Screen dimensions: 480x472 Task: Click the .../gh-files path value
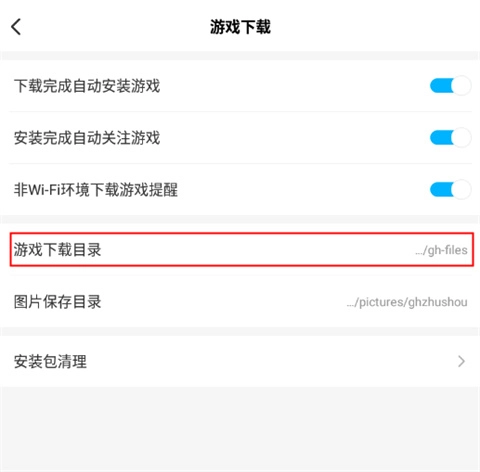(441, 250)
